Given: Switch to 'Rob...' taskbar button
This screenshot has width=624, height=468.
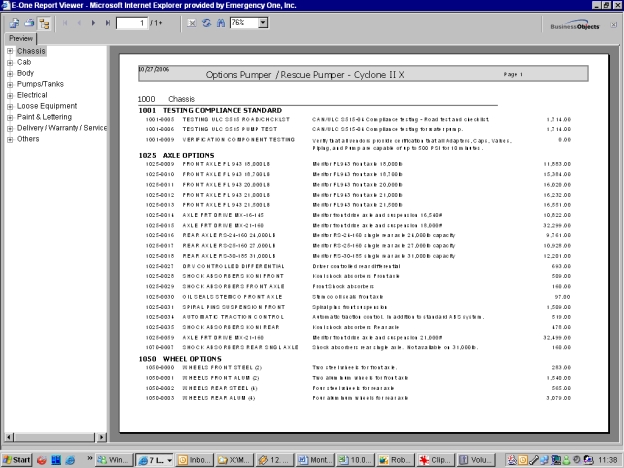Looking at the screenshot, I should point(396,460).
